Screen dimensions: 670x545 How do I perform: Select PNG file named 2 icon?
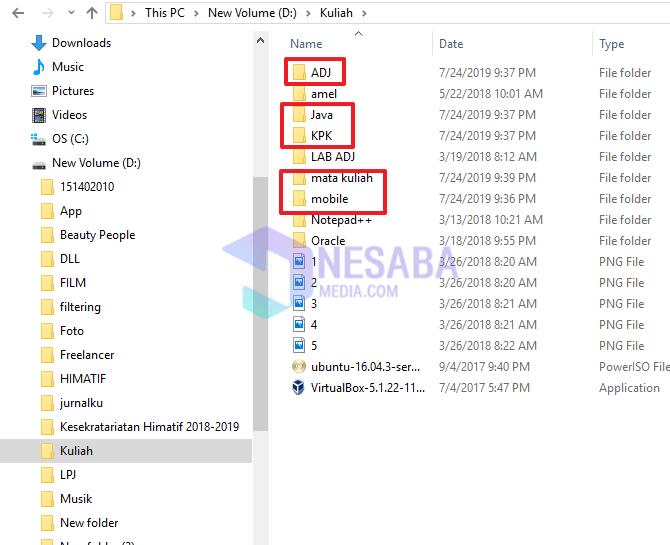click(299, 282)
